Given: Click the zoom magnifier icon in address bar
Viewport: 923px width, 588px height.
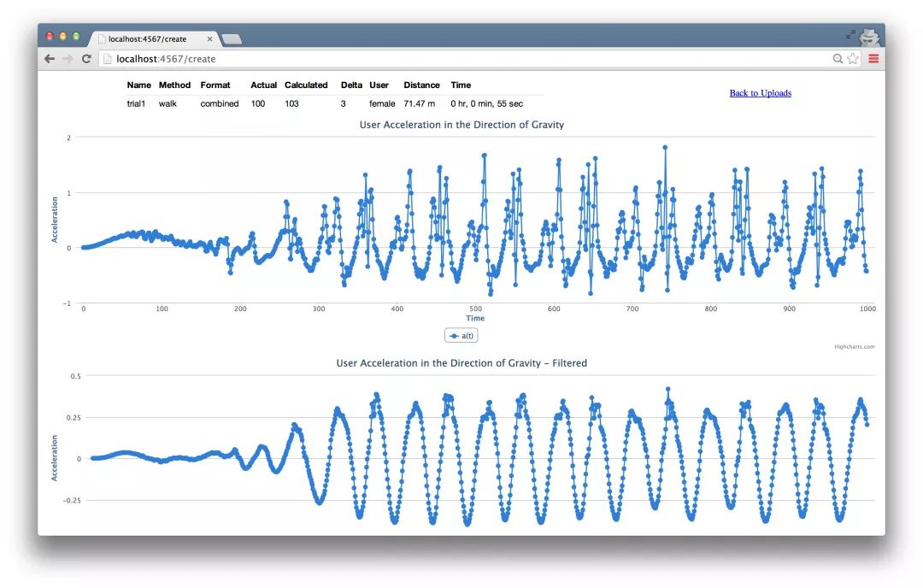Looking at the screenshot, I should point(838,59).
